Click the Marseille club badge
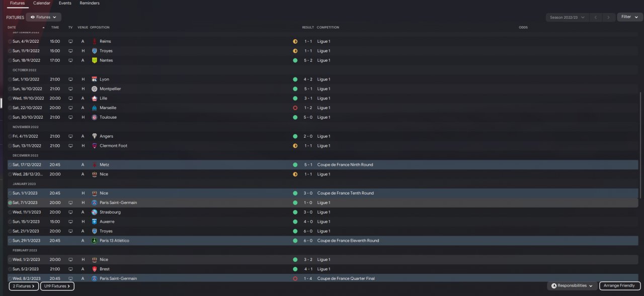Viewport: 644px width, 296px height. point(94,108)
